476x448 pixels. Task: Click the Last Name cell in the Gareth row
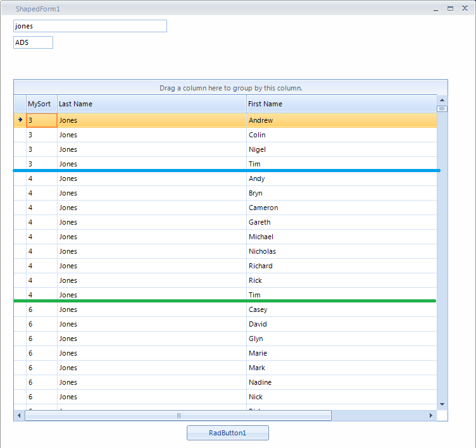tap(152, 222)
